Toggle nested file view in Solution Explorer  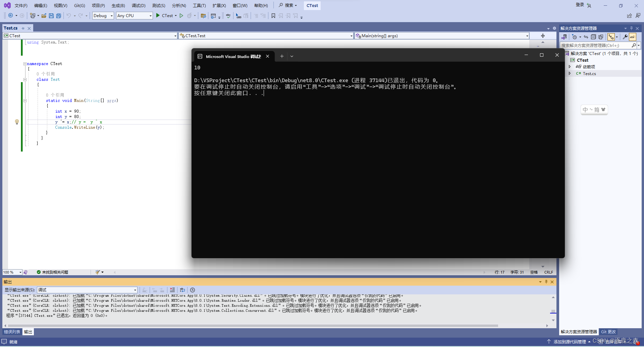coord(611,37)
